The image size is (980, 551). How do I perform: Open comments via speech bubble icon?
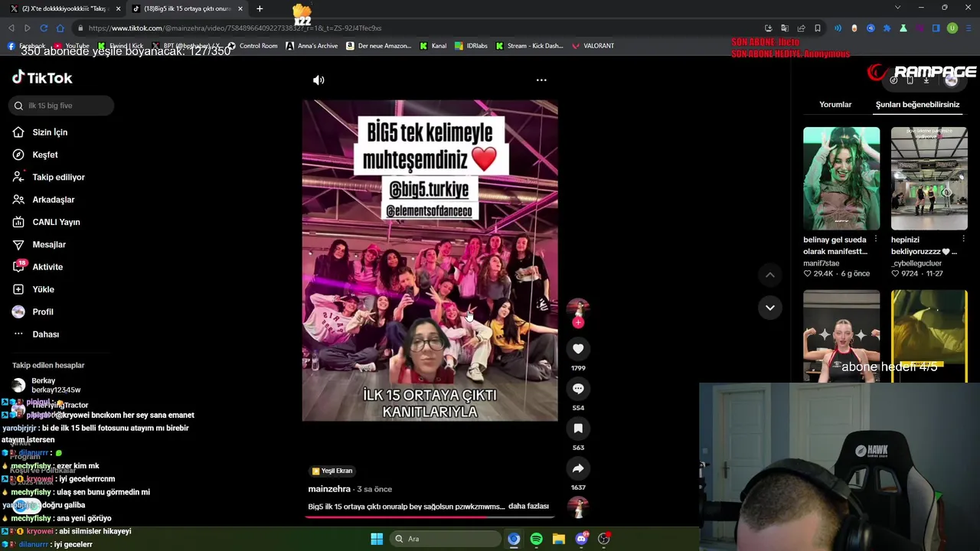point(578,389)
